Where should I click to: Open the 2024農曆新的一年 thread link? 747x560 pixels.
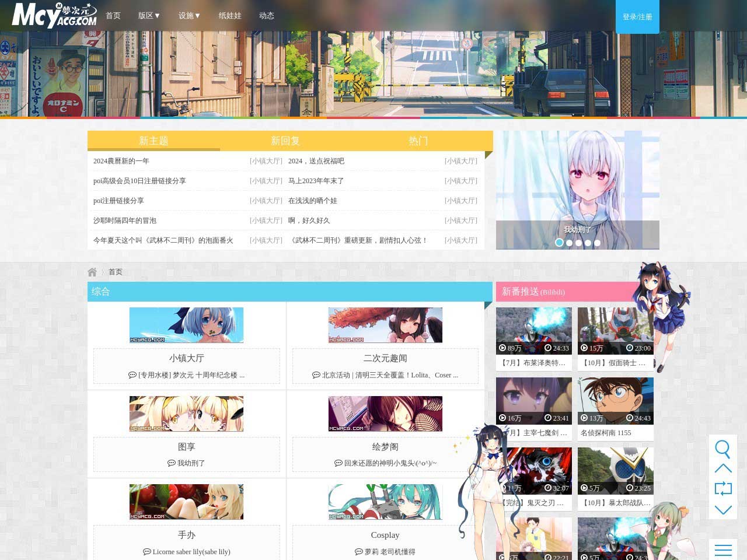pyautogui.click(x=121, y=161)
